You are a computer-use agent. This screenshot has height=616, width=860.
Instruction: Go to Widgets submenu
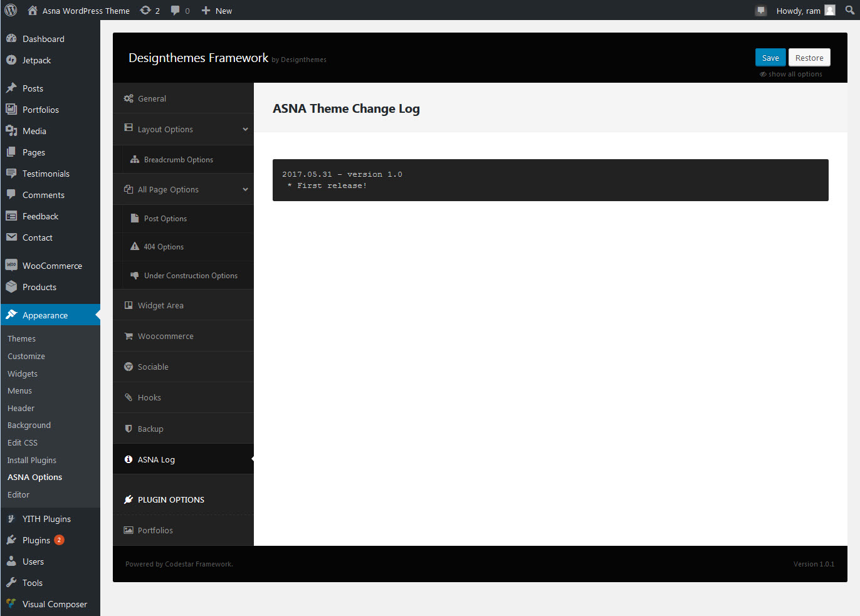tap(23, 373)
